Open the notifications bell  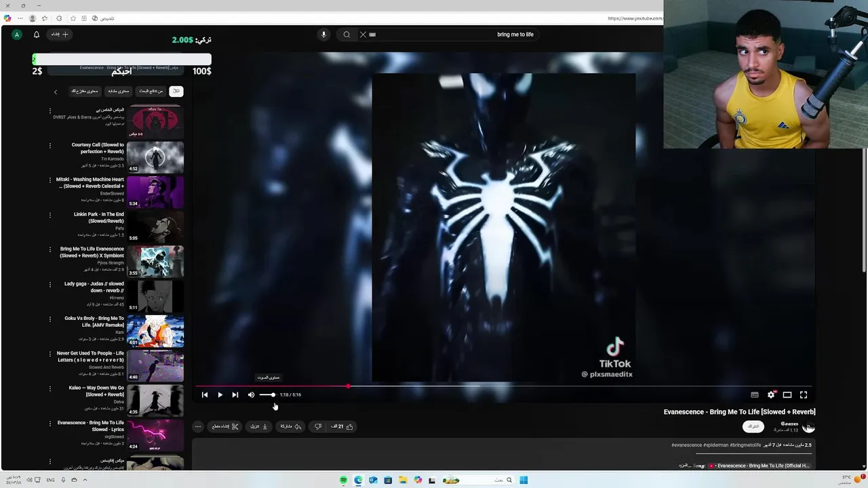pyautogui.click(x=37, y=35)
